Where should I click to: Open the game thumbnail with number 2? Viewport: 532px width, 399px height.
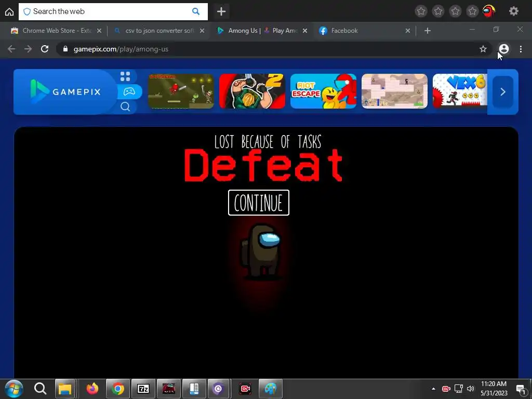click(x=252, y=91)
